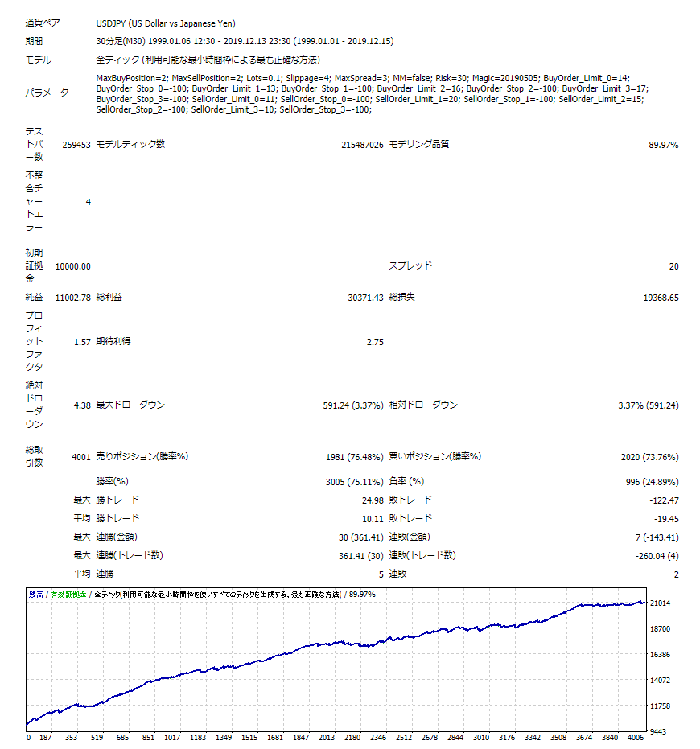Click the period value starting with 30分足(M30)
The width and height of the screenshot is (700, 749).
(x=245, y=42)
